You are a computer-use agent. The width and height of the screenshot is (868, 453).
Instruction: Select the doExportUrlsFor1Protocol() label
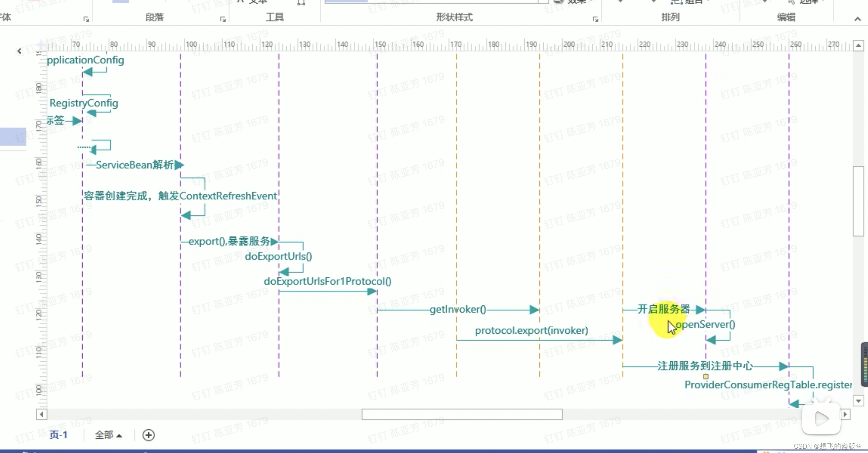[x=328, y=281]
